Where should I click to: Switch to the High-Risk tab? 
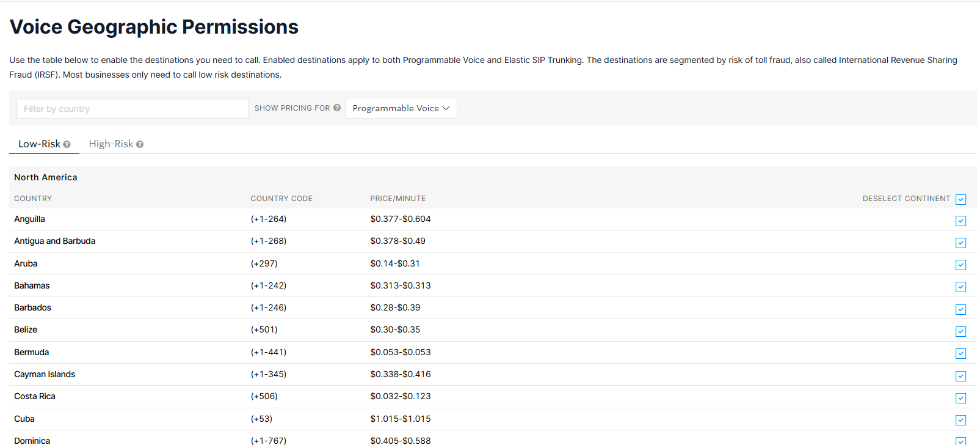point(111,144)
